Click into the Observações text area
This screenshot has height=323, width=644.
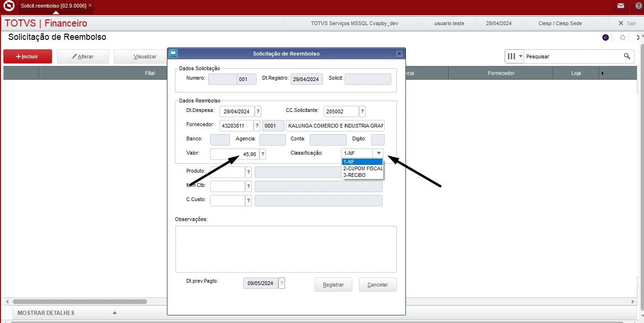coord(285,249)
